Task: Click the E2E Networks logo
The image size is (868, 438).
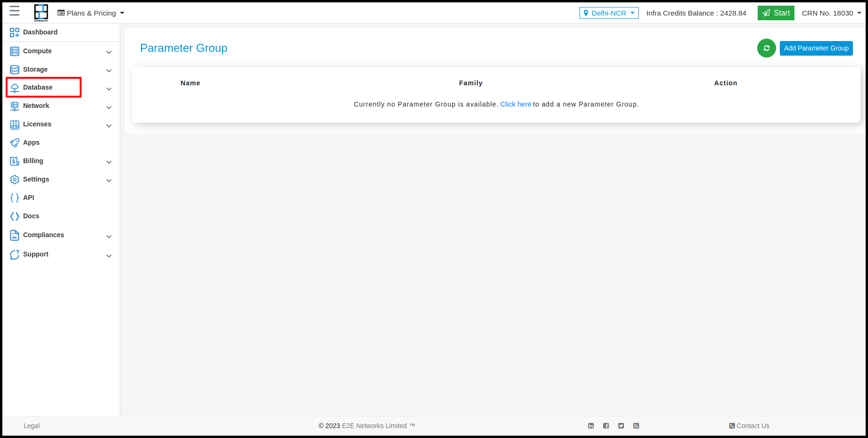Action: point(41,13)
